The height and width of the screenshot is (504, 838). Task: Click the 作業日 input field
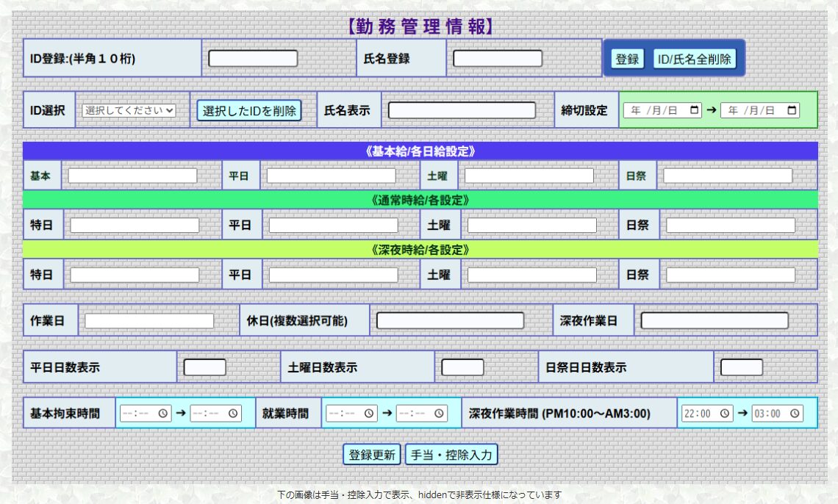point(149,321)
